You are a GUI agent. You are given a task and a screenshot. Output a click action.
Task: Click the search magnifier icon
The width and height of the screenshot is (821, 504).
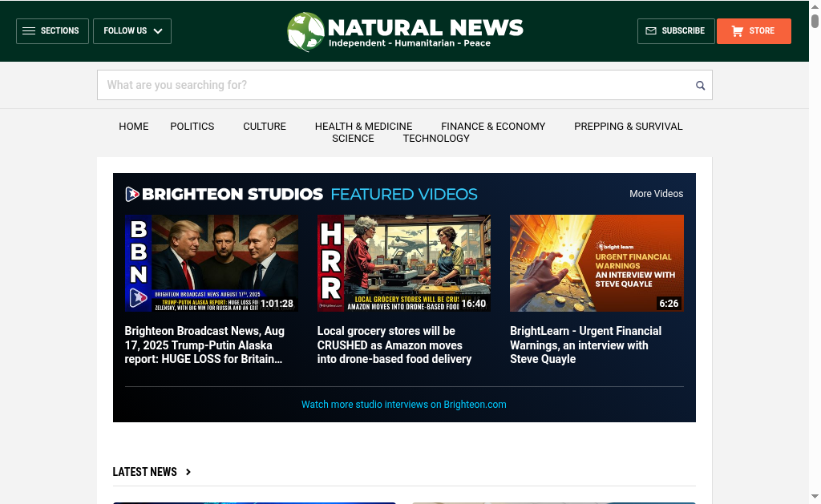coord(700,85)
